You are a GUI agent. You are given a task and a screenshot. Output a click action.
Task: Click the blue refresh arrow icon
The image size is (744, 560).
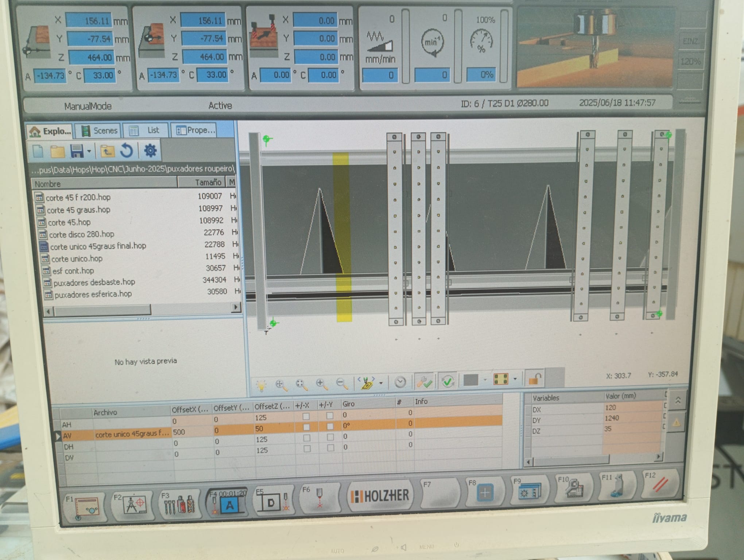(127, 151)
